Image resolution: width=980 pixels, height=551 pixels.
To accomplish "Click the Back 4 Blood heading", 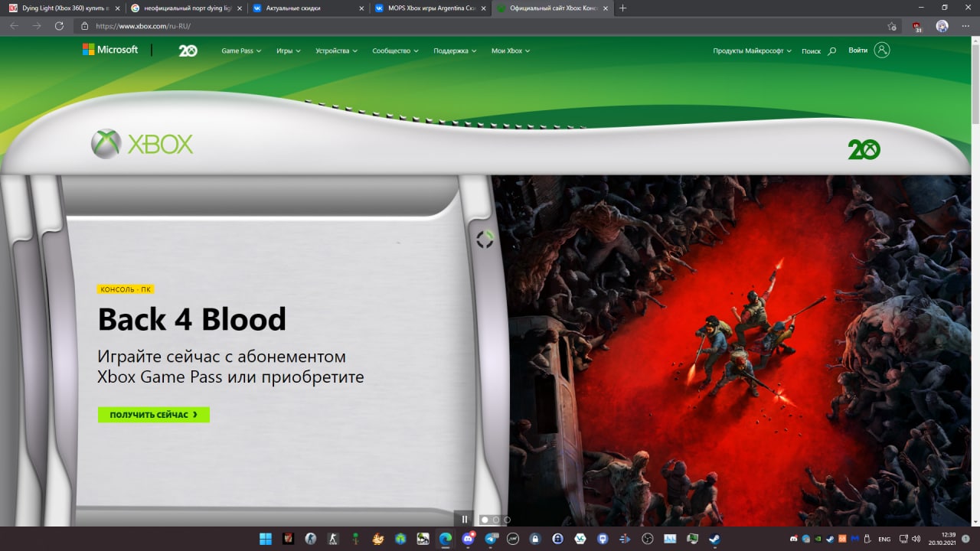I will 192,319.
